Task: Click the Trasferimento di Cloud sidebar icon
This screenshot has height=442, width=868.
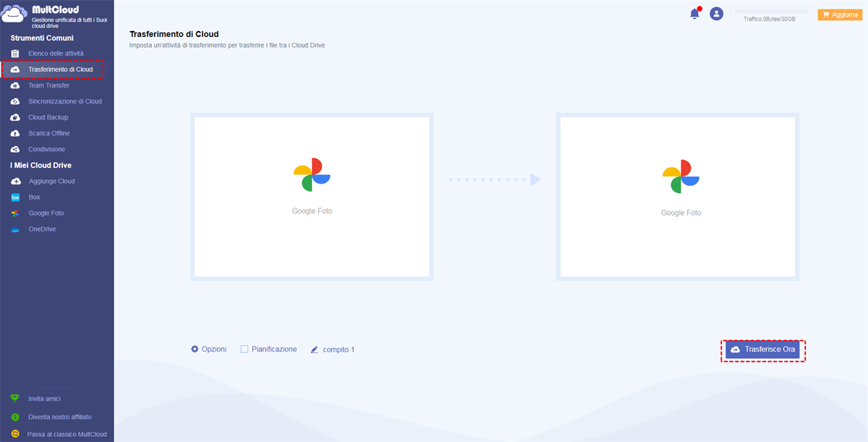Action: pyautogui.click(x=15, y=69)
